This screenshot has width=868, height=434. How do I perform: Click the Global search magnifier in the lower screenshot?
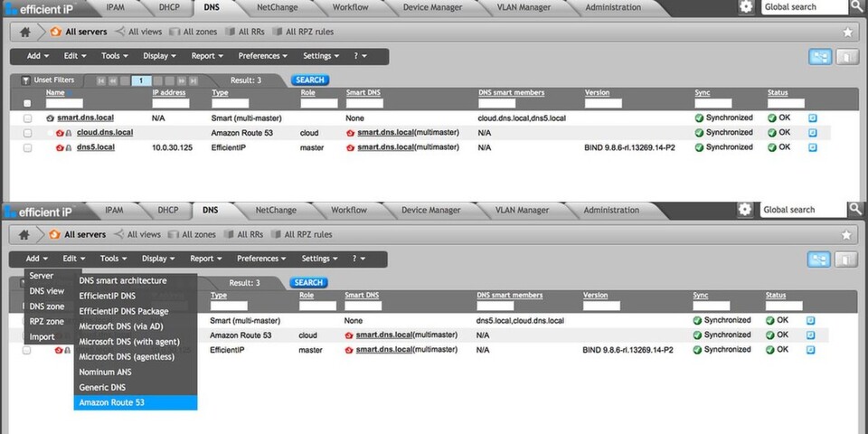click(856, 209)
